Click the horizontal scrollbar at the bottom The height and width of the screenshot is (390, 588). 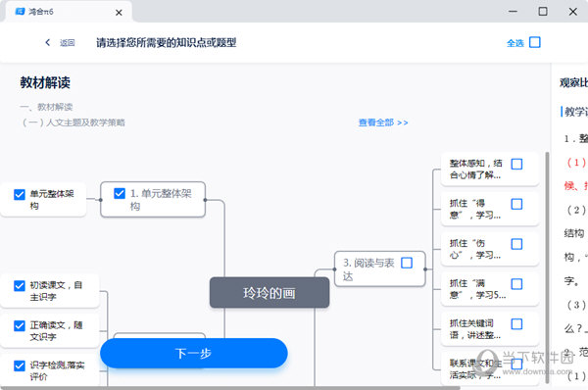click(x=230, y=388)
